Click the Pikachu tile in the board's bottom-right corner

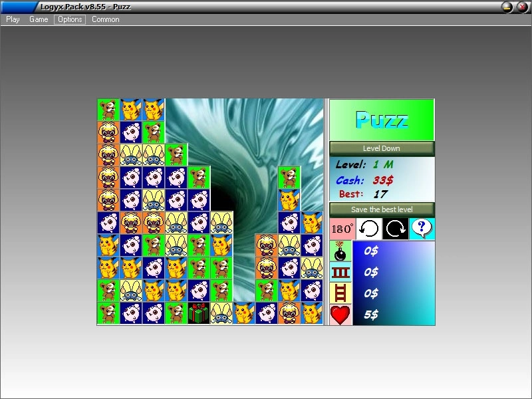(311, 313)
